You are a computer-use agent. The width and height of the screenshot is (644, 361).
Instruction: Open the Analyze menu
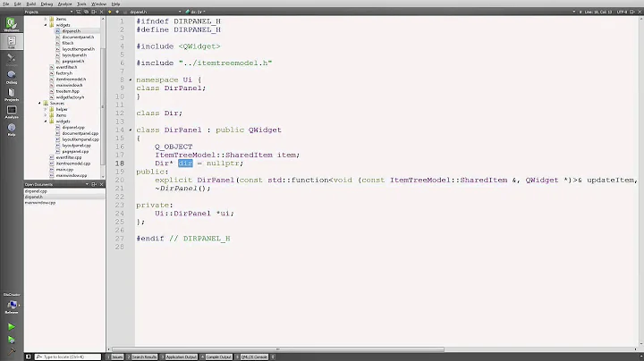pyautogui.click(x=64, y=4)
